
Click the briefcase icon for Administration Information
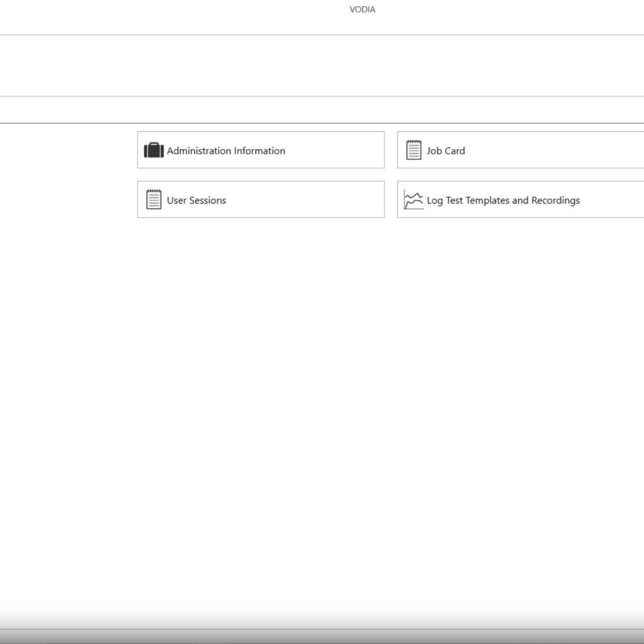[x=153, y=150]
